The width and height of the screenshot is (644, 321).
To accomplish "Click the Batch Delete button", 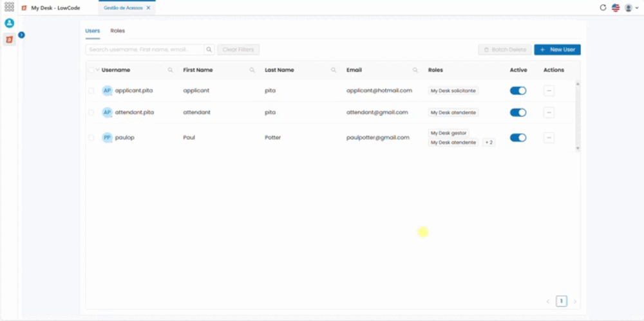I will [505, 50].
